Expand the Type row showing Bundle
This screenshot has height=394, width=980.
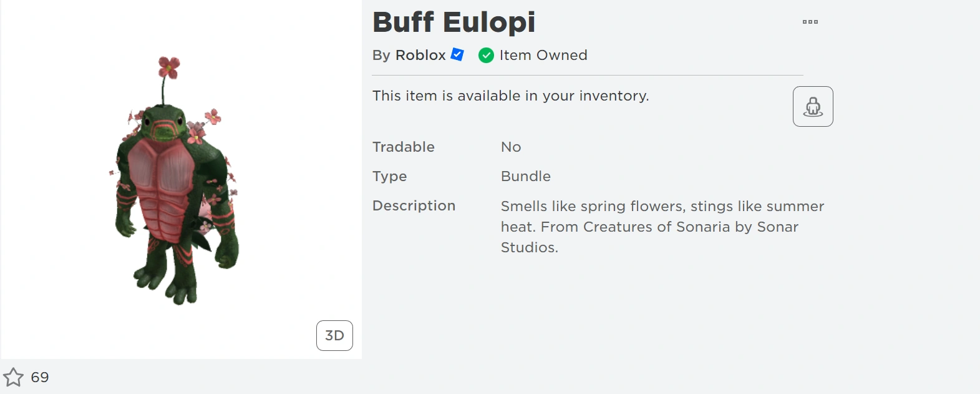click(390, 176)
